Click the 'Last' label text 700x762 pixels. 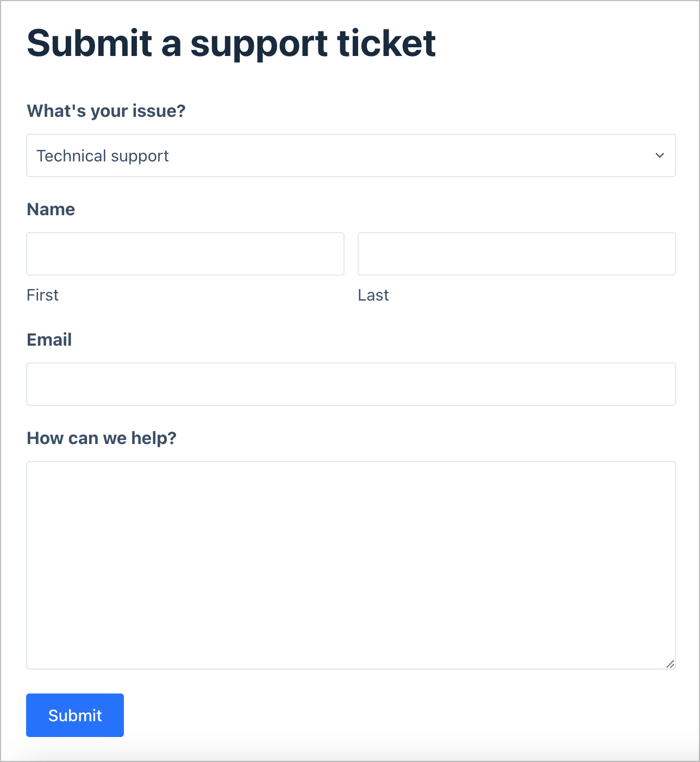click(x=373, y=295)
